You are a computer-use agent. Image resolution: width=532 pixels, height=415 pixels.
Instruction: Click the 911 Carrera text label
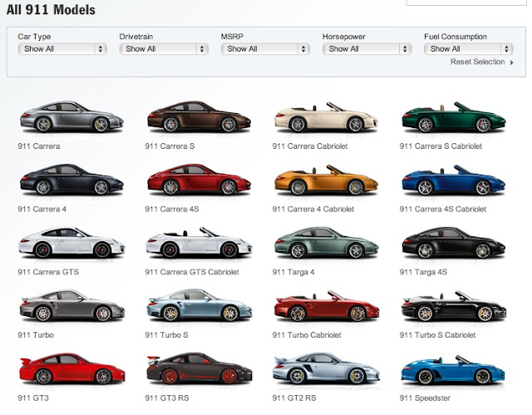[39, 146]
